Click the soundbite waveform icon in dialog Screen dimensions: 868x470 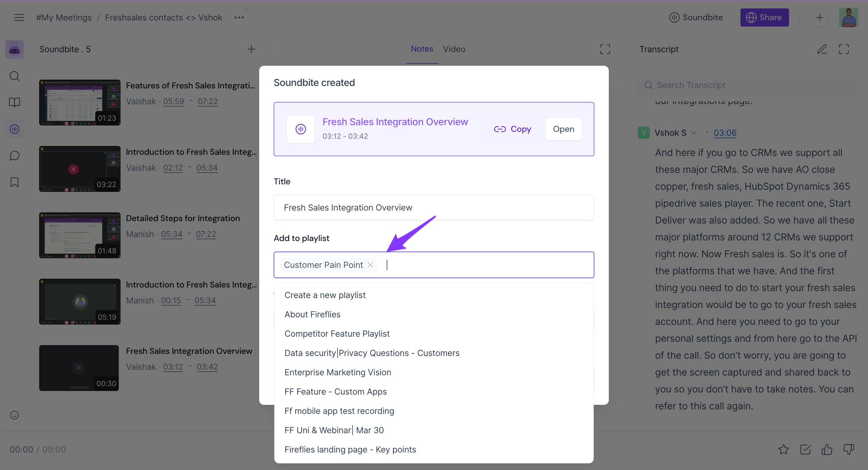(x=300, y=129)
